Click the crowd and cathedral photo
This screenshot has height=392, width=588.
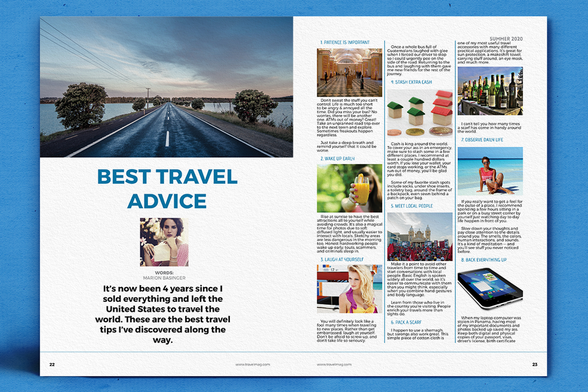click(x=420, y=236)
